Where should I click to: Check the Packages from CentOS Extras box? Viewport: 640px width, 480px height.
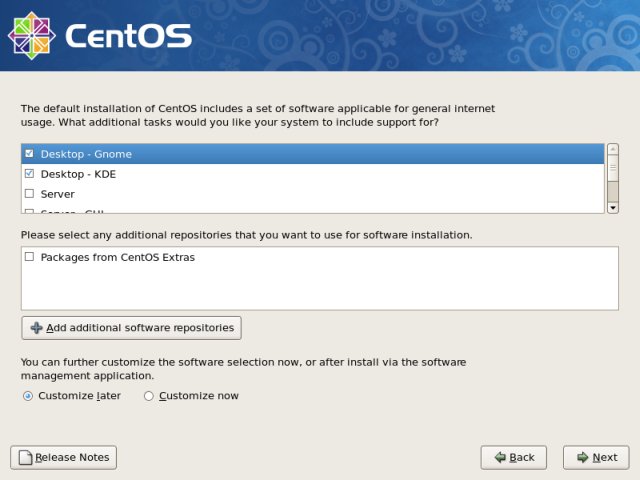29,257
